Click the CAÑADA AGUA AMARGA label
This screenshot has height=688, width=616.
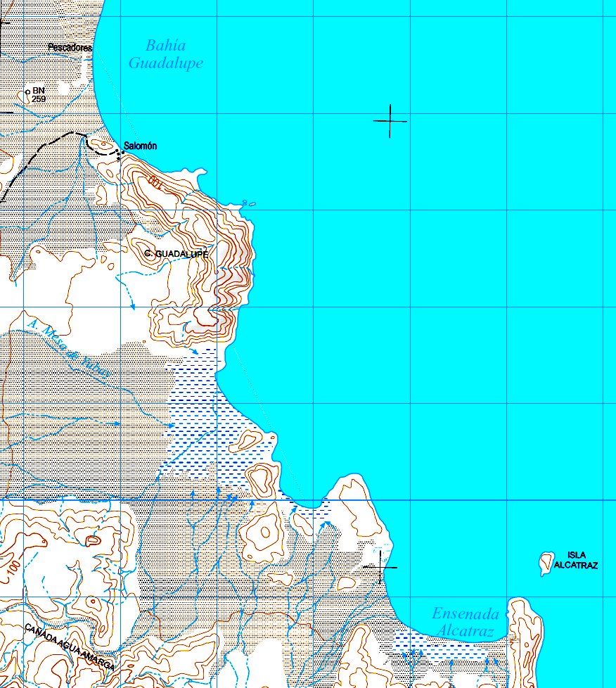[70, 647]
